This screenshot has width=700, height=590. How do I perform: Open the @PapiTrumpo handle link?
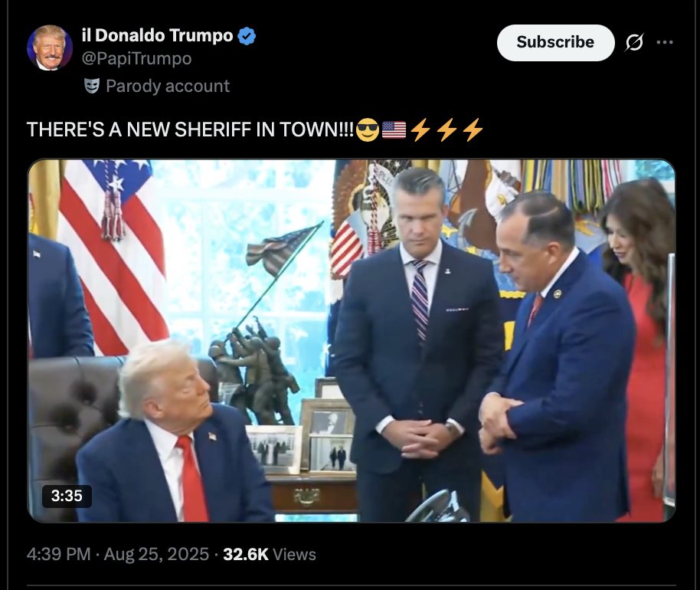pyautogui.click(x=136, y=58)
